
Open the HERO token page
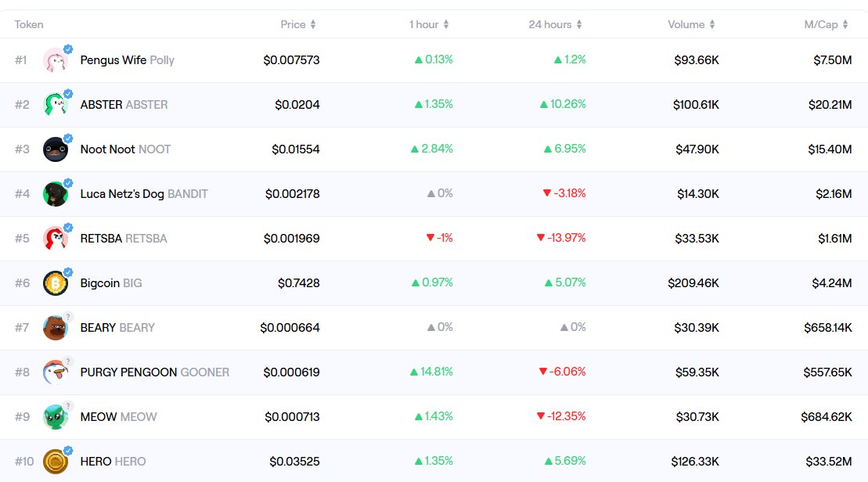coord(113,462)
